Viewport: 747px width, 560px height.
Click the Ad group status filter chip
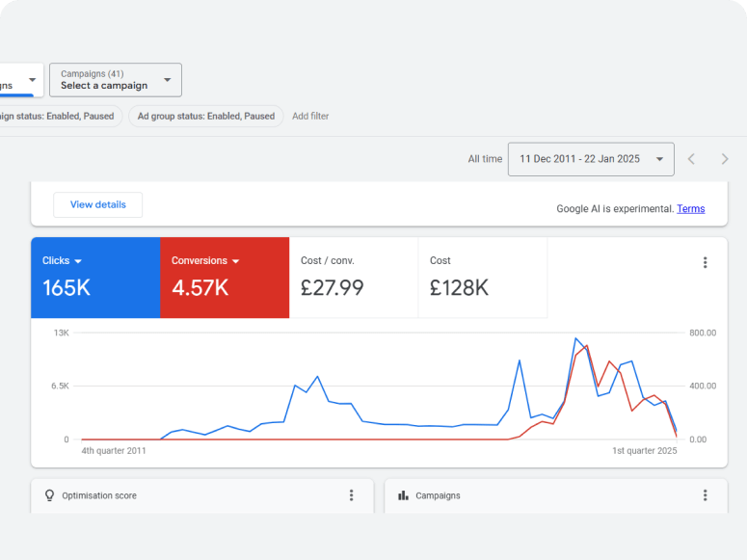click(205, 117)
